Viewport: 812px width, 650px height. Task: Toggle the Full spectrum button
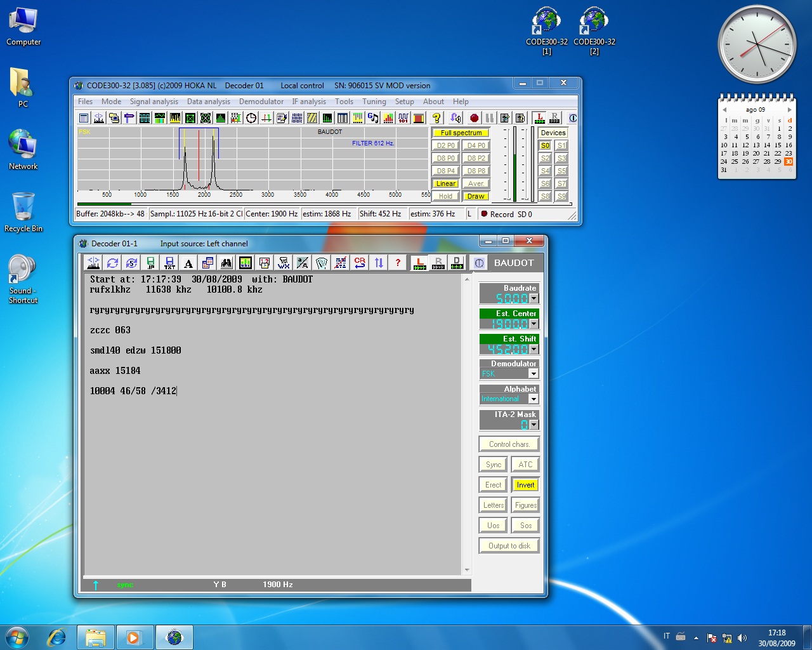pos(461,133)
